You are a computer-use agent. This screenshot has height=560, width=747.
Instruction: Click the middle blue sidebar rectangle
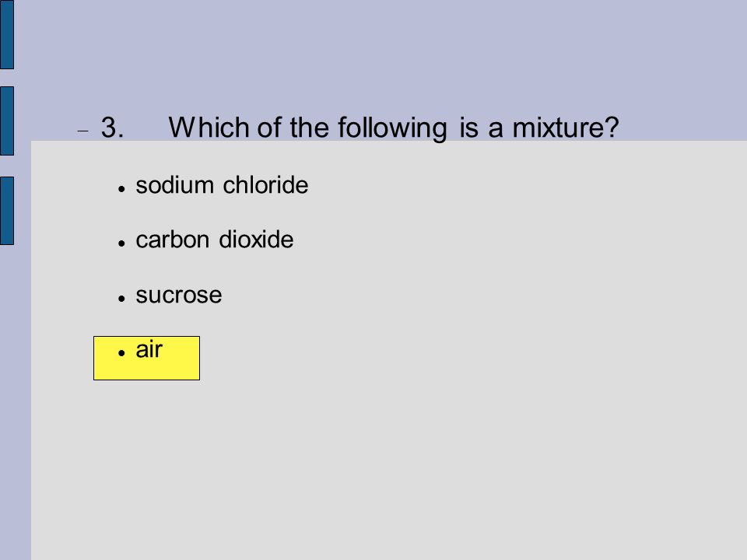click(7, 121)
